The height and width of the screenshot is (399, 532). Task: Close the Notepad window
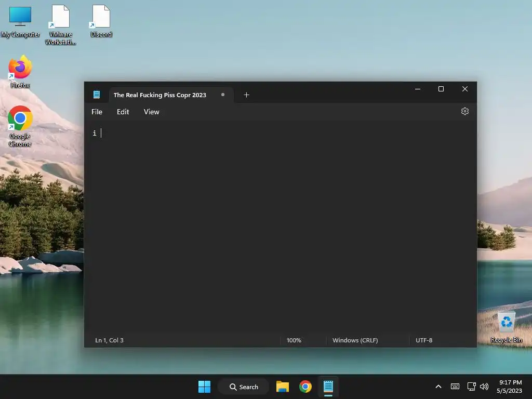465,89
